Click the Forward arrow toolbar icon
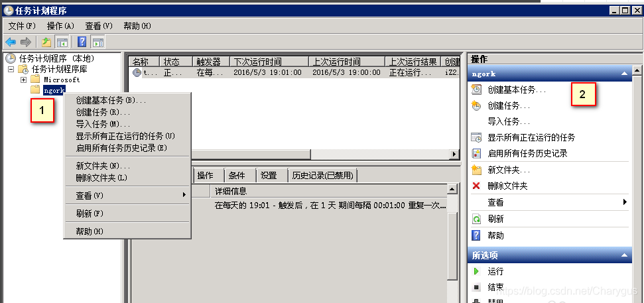 click(x=26, y=42)
